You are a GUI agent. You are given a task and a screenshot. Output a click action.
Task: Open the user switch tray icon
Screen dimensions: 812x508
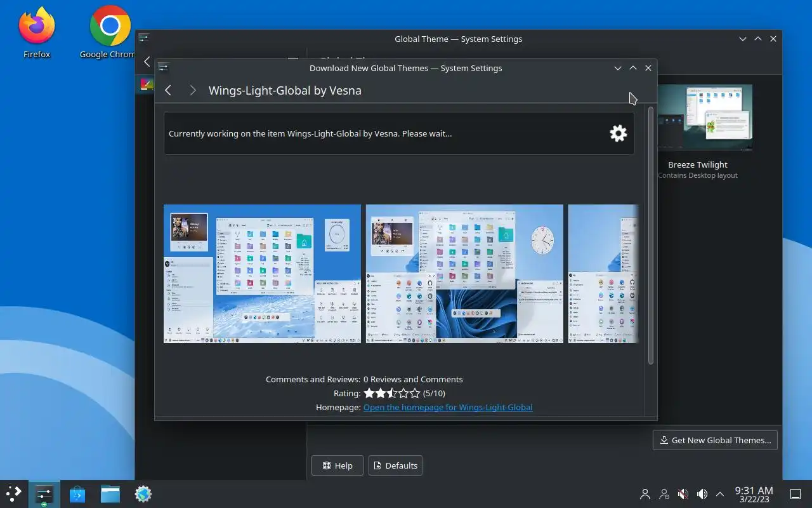click(664, 494)
